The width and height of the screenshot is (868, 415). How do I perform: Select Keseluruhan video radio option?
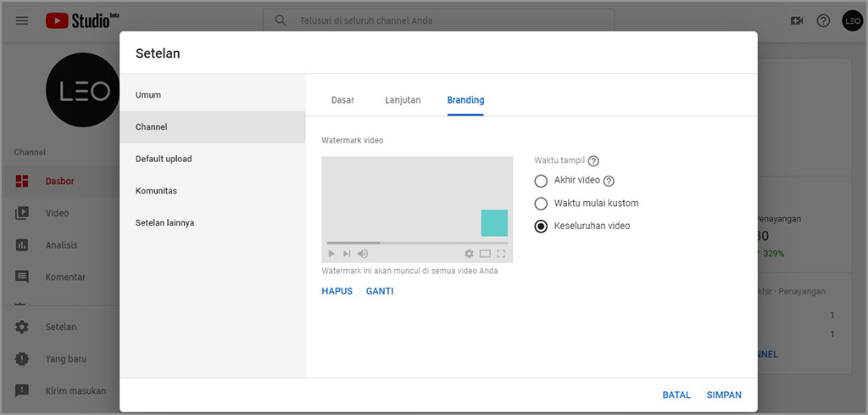click(541, 226)
